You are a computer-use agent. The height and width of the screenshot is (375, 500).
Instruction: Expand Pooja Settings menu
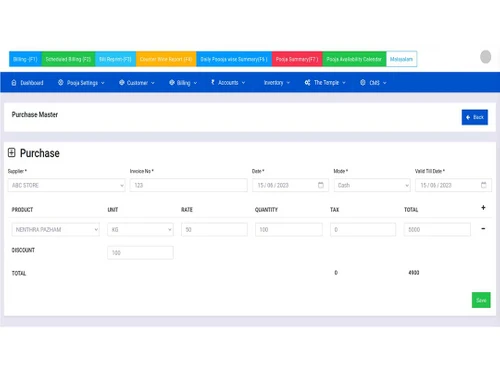point(81,83)
